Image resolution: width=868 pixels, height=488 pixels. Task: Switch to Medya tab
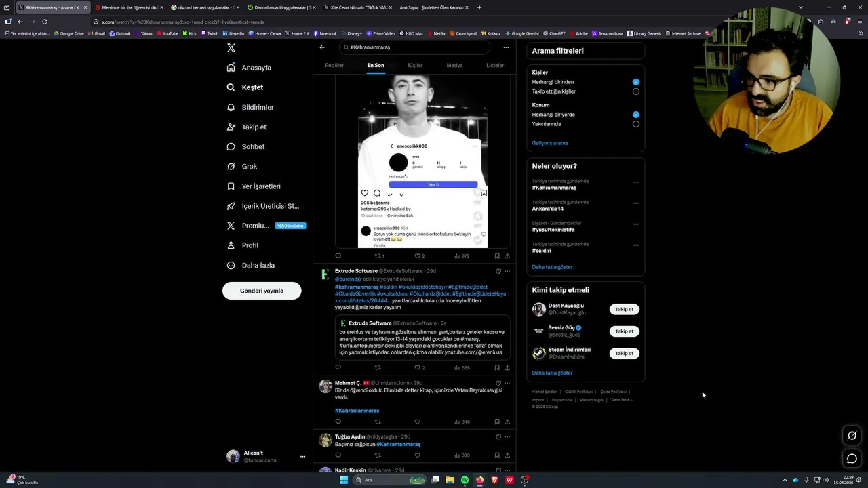[x=454, y=66]
